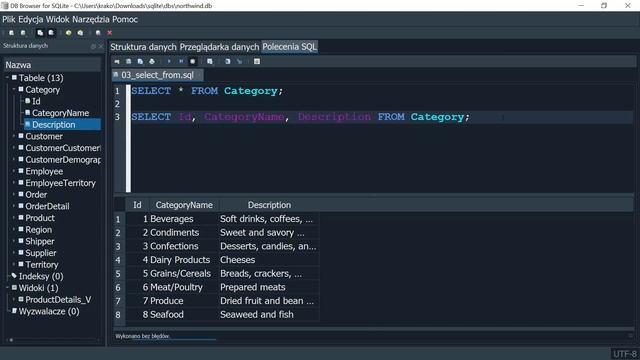Click the Open SQL file icon
640x360 pixels.
129,62
